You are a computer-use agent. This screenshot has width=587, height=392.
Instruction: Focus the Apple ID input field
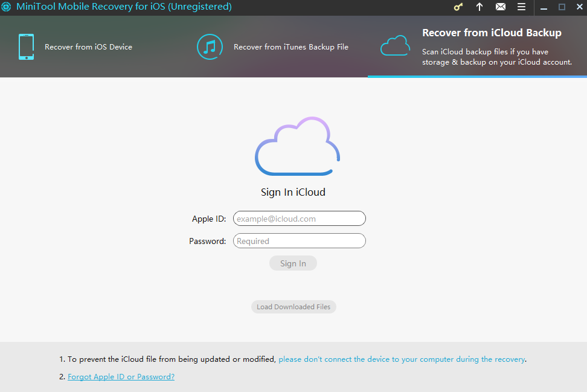(299, 219)
